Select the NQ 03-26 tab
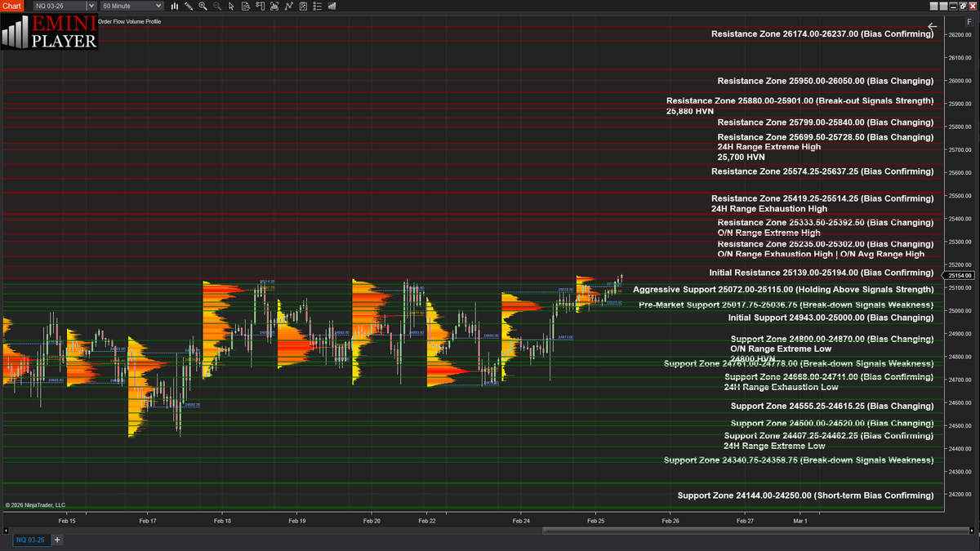 [31, 540]
